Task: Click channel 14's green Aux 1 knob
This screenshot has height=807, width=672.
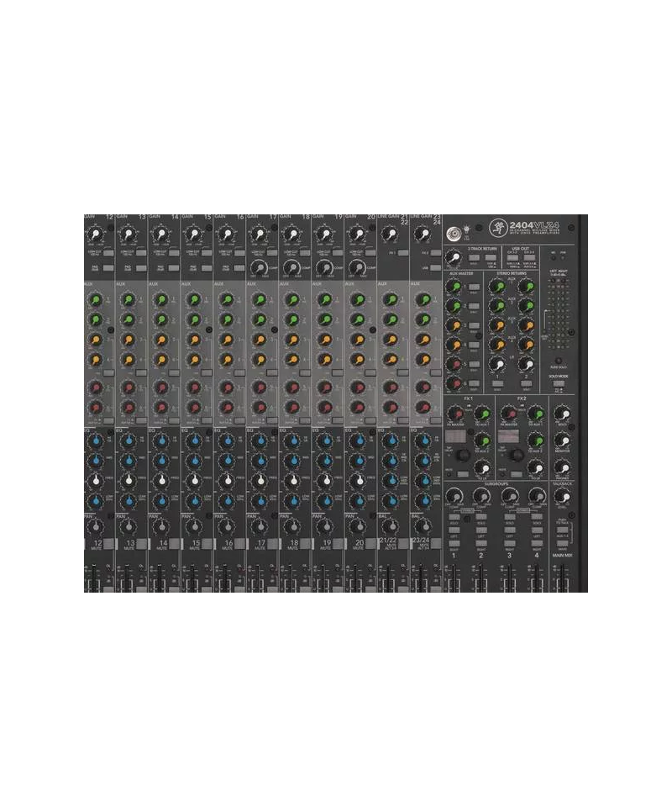Action: click(x=160, y=301)
